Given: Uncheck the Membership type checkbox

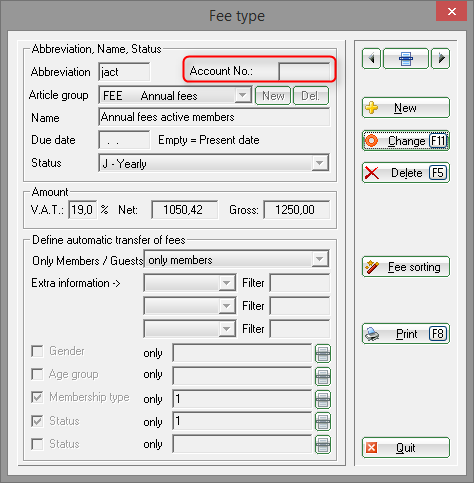Looking at the screenshot, I should (x=37, y=397).
